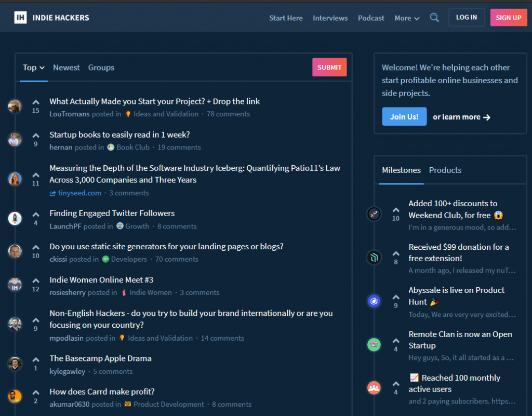Viewport: 532px width, 416px height.
Task: Open hernan's avatar
Action: tap(15, 139)
